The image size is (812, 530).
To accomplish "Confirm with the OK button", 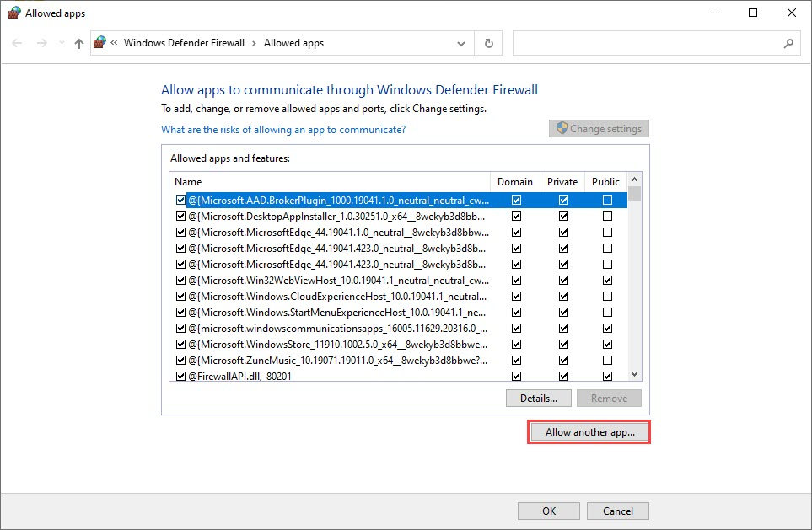I will 549,511.
